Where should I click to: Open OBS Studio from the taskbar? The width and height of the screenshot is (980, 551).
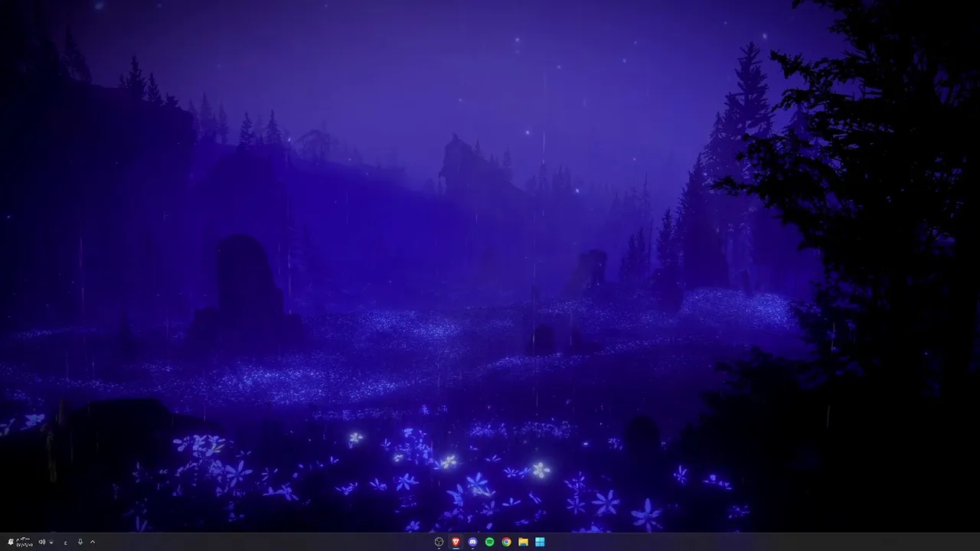coord(439,542)
